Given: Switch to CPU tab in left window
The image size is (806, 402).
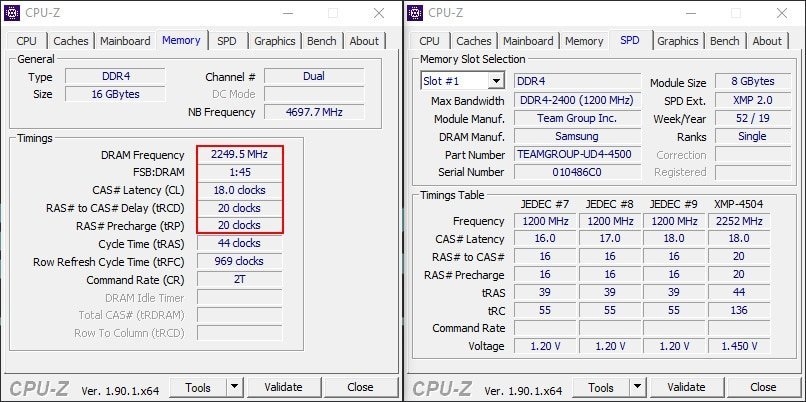Looking at the screenshot, I should point(27,41).
